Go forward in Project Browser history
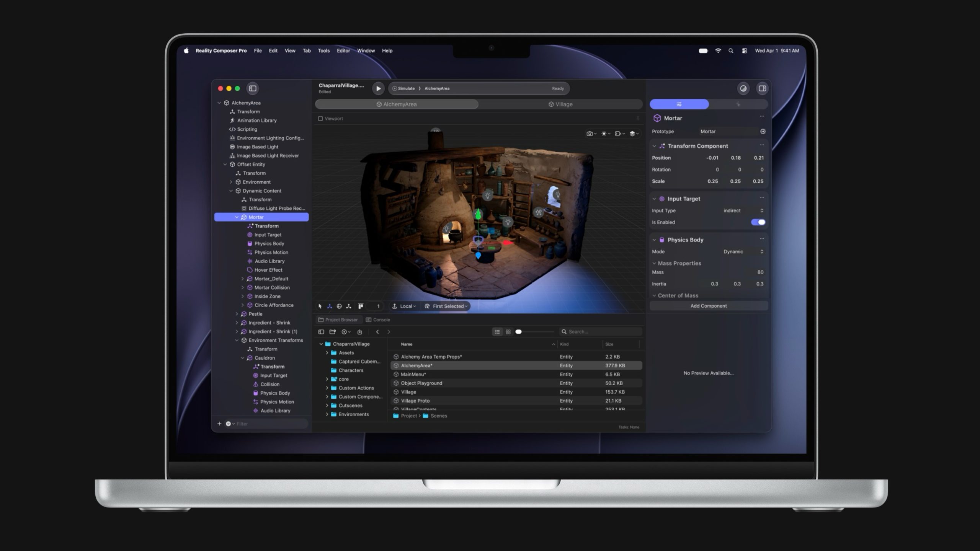The height and width of the screenshot is (551, 980). coord(389,332)
